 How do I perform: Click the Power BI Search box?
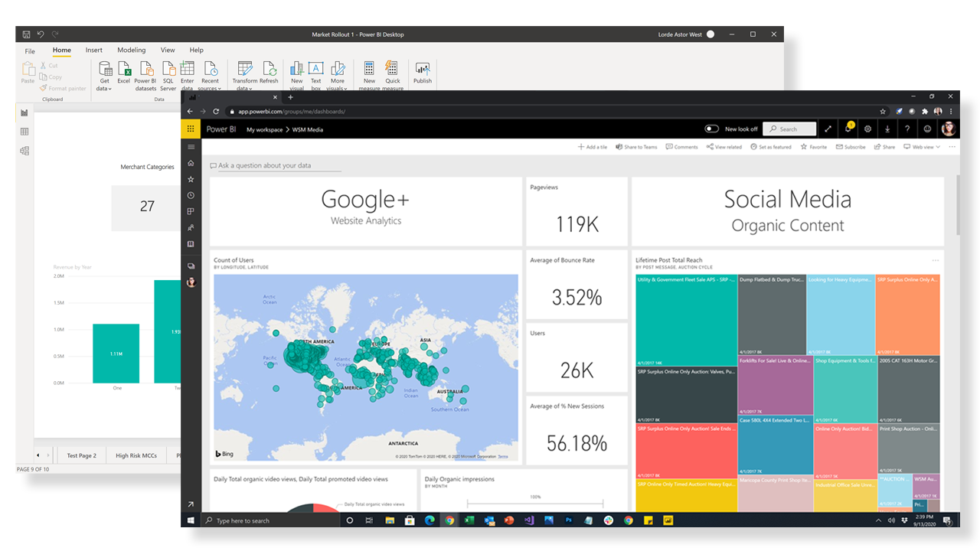789,129
